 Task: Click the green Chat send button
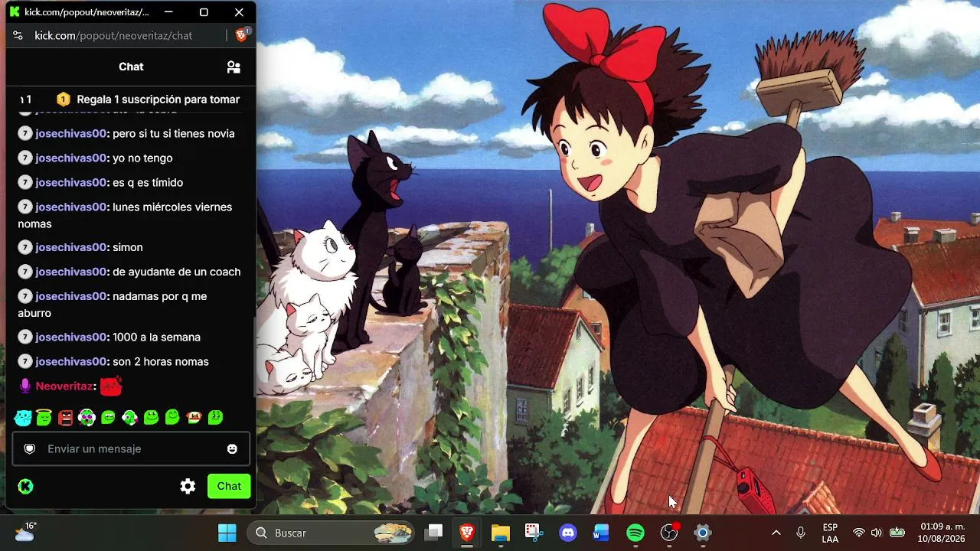[x=229, y=486]
